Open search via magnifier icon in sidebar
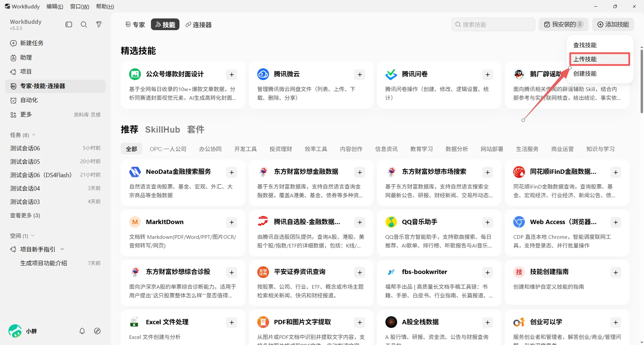 pyautogui.click(x=84, y=24)
